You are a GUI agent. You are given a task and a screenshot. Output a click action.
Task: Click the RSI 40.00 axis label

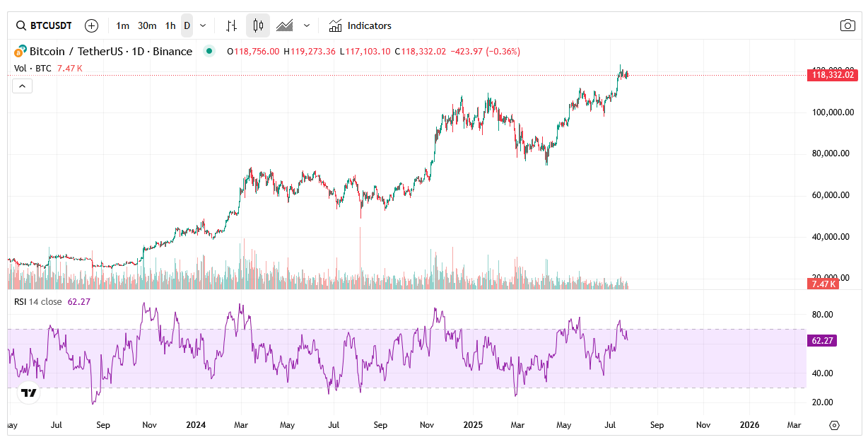click(822, 373)
